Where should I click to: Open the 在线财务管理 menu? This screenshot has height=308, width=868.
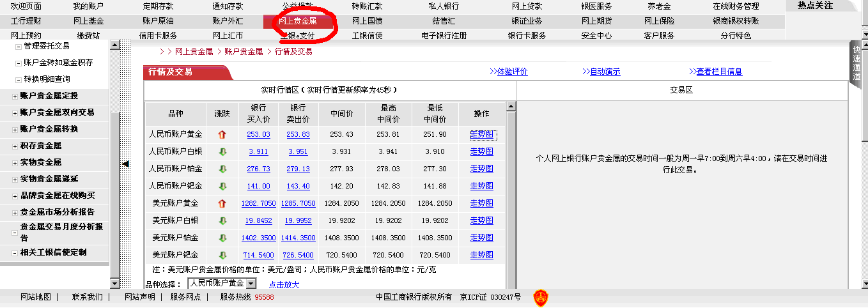coord(736,6)
